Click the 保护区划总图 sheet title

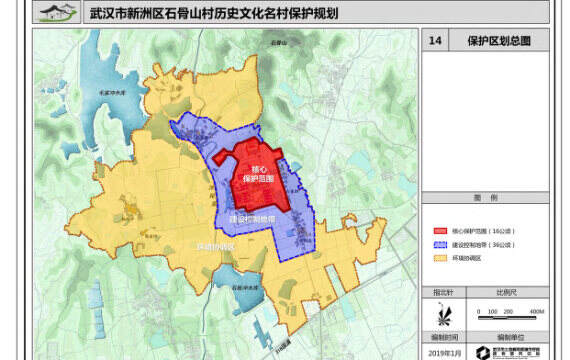pos(499,41)
